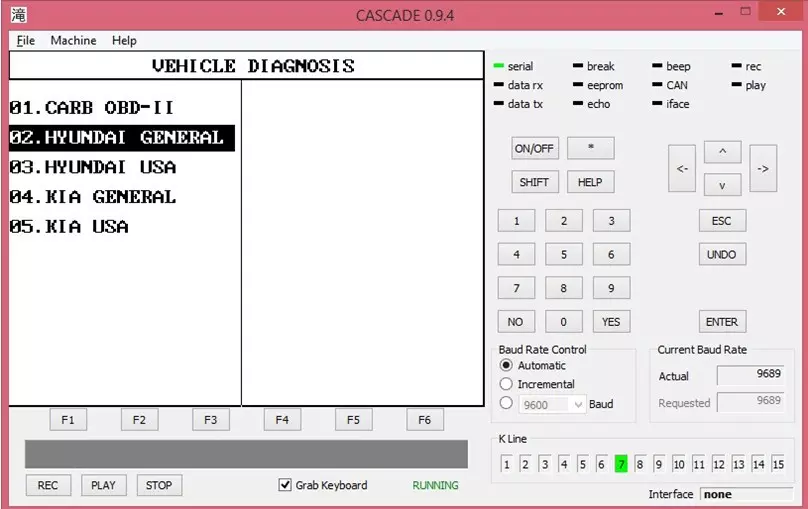Click the ESC button
Viewport: 808px width, 509px height.
pos(721,221)
